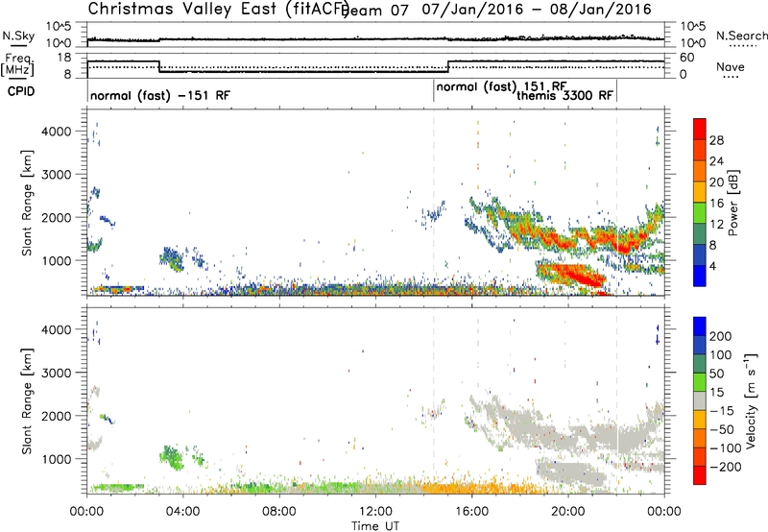This screenshot has width=768, height=532.
Task: Select the 'Beam 07' label in the title
Action: [x=376, y=10]
